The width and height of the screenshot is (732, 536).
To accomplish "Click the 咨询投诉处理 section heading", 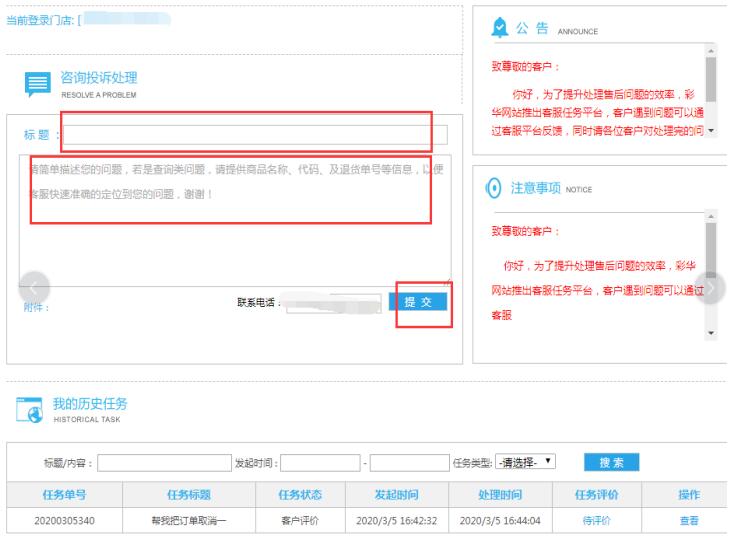I will click(99, 78).
